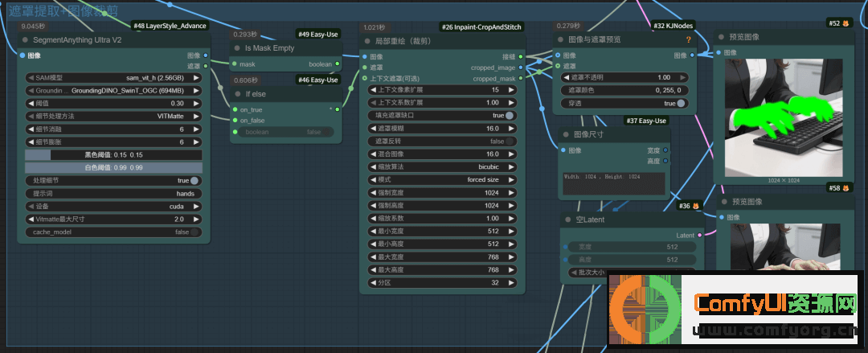The height and width of the screenshot is (353, 868).
Task: Collapse the upper 预览图像 node #52 dot
Action: coord(721,37)
